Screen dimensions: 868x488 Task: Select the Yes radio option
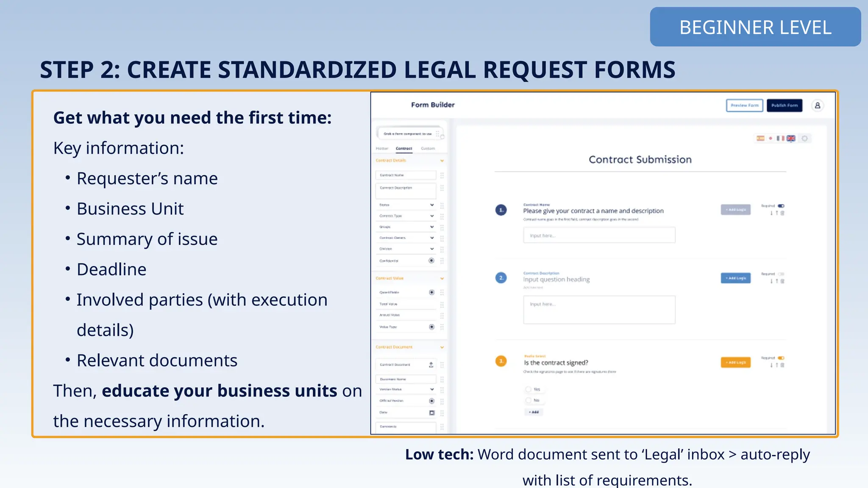point(529,389)
